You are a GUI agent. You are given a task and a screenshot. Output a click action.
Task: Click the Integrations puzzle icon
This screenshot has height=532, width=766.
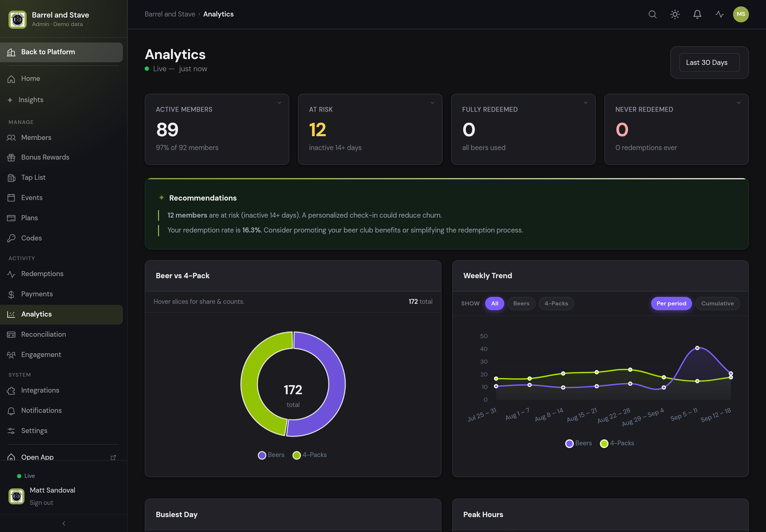point(11,391)
